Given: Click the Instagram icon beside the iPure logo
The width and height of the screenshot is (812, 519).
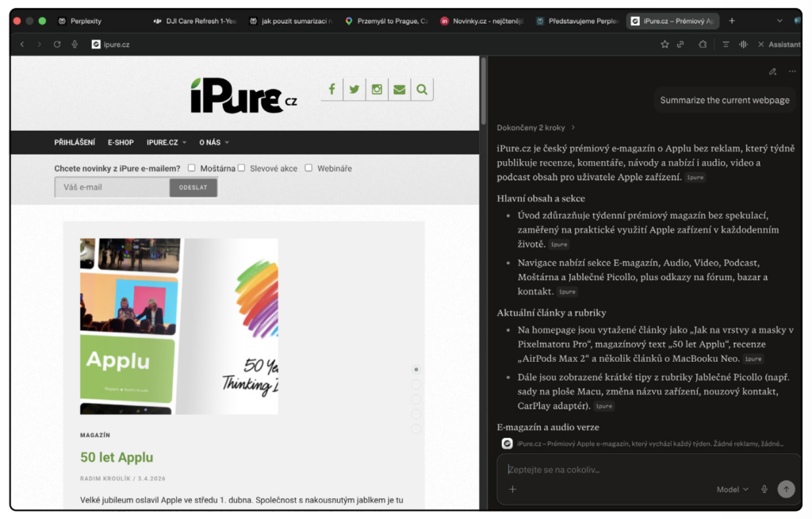Looking at the screenshot, I should click(x=377, y=90).
